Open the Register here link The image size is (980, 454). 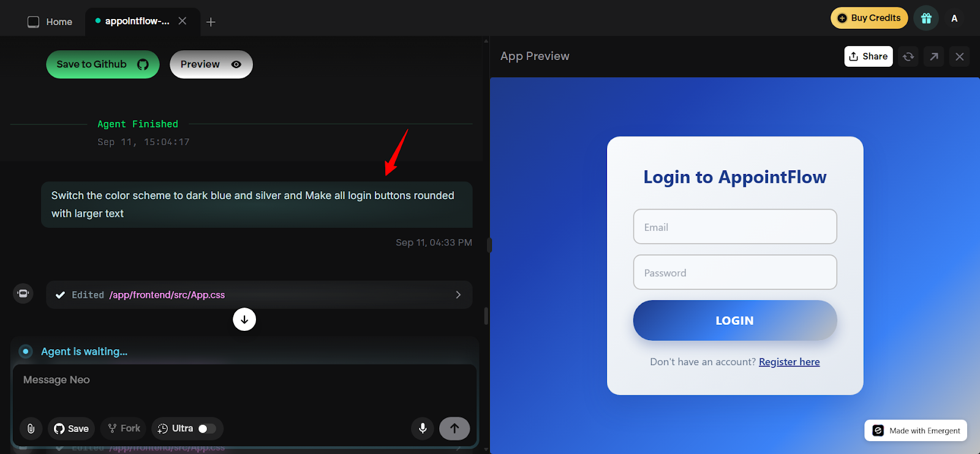[789, 362]
